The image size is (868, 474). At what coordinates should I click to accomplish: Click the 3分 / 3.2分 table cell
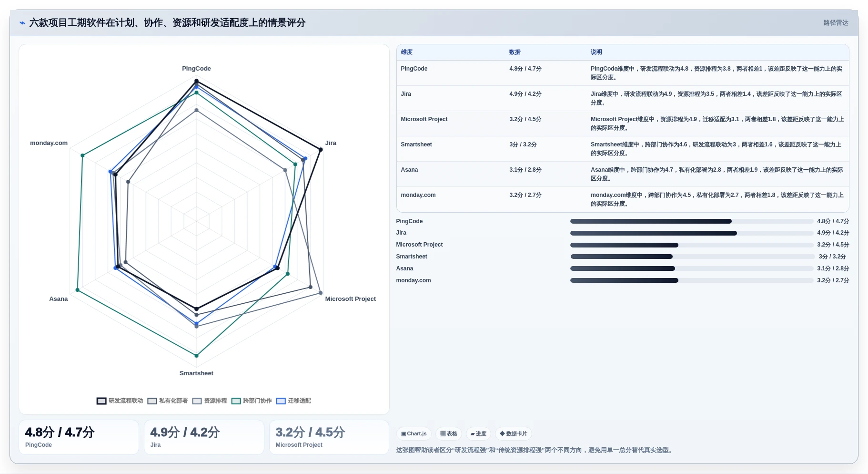pyautogui.click(x=523, y=144)
